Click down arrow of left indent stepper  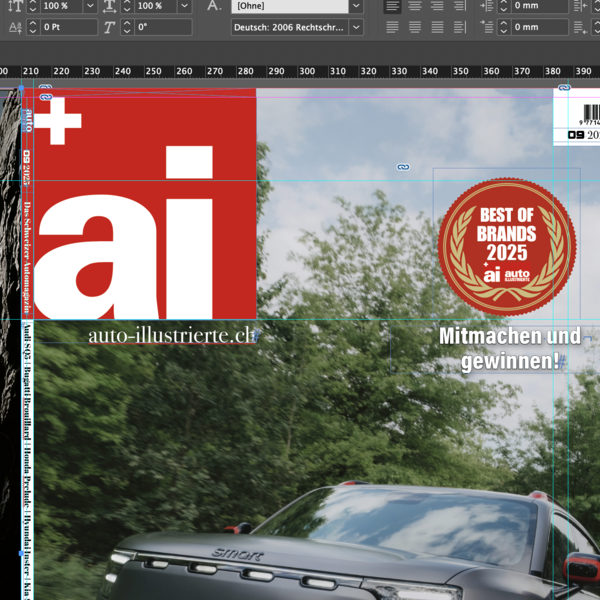[504, 10]
